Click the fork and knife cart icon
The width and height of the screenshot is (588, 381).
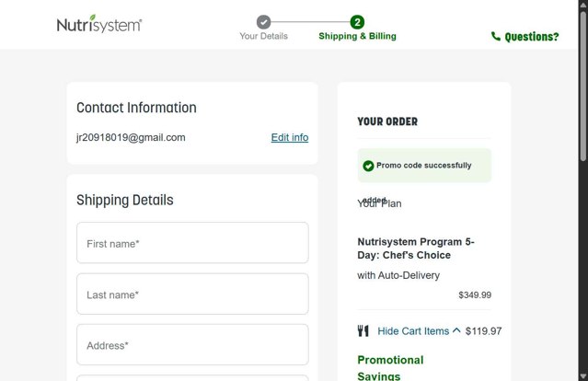point(363,330)
